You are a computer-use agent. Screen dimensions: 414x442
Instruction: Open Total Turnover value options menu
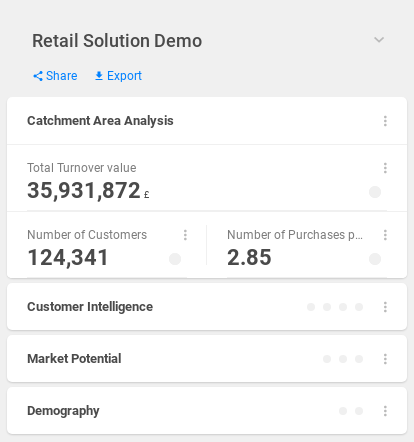point(385,168)
